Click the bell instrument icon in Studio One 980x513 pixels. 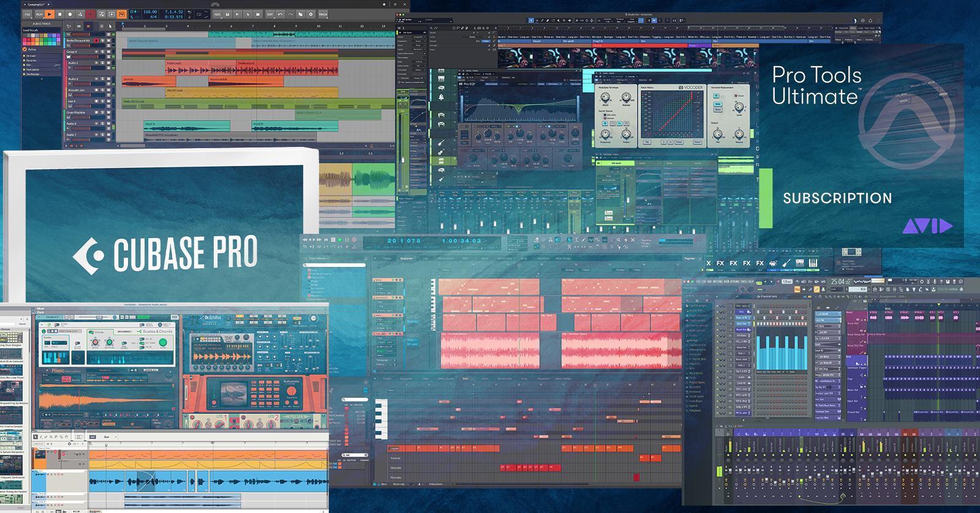point(440,97)
